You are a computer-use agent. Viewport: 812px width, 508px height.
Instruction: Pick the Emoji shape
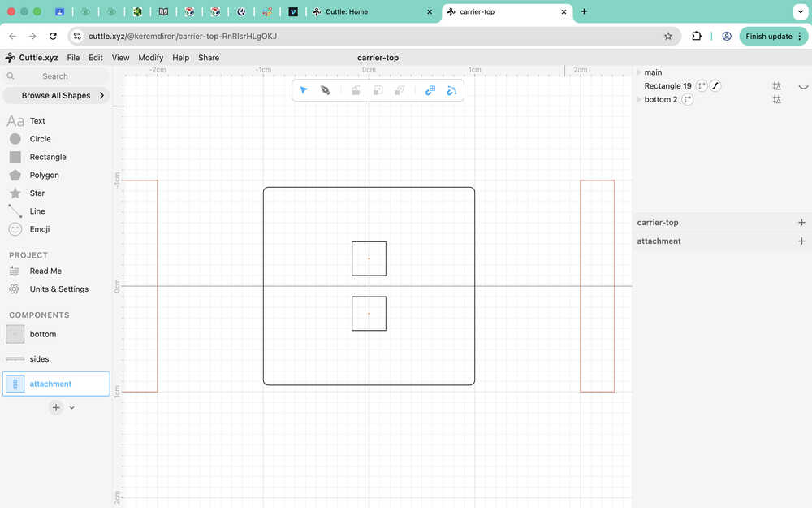[x=39, y=229]
